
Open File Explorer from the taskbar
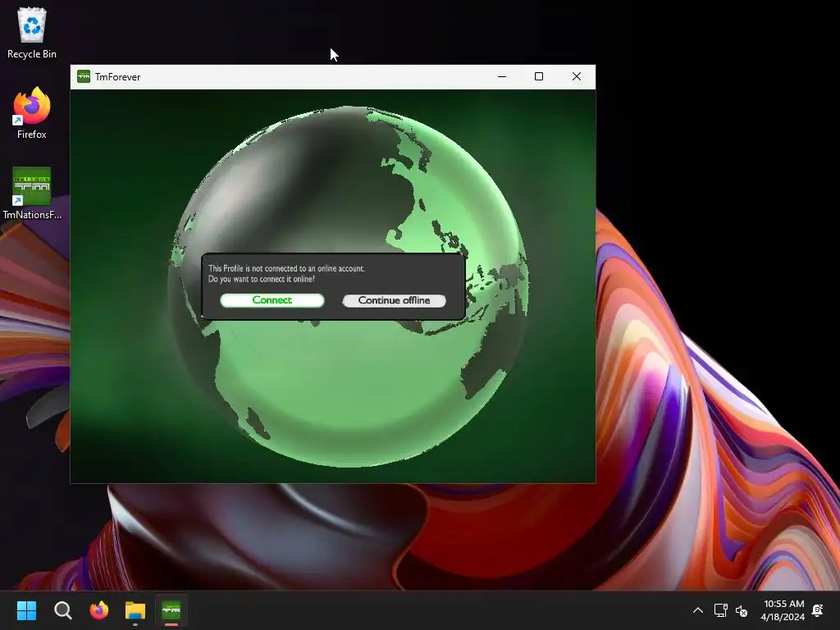tap(135, 610)
